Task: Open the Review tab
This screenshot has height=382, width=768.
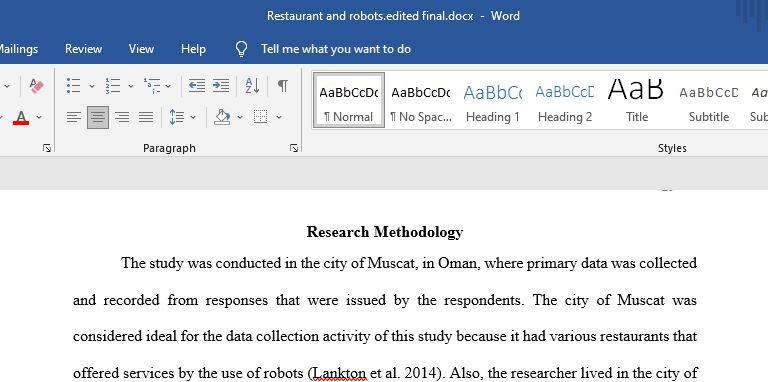Action: click(83, 49)
